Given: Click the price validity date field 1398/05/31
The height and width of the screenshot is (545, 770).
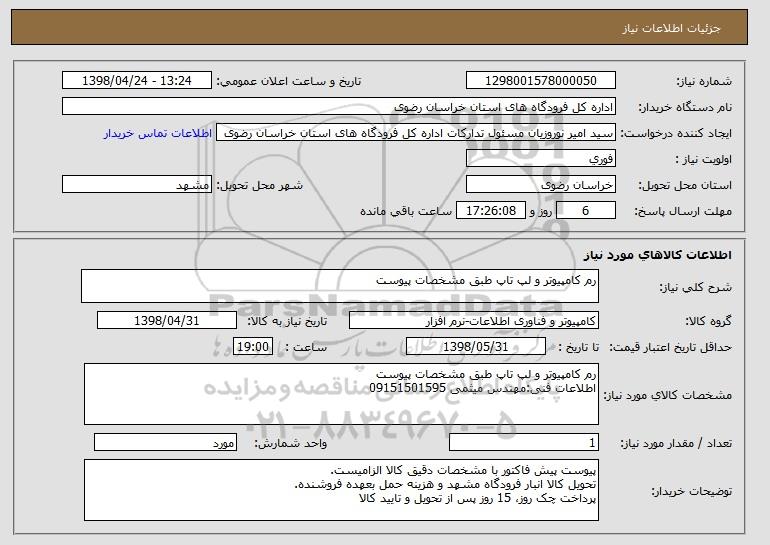Looking at the screenshot, I should 476,347.
